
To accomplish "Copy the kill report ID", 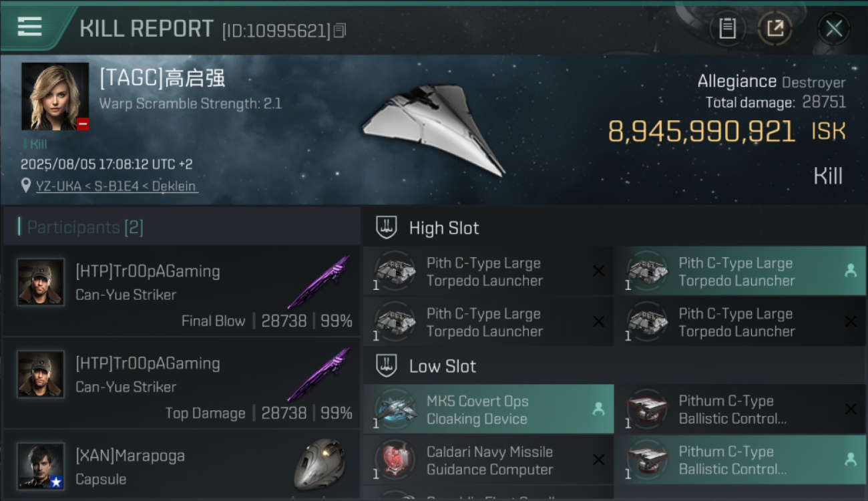I will point(340,31).
